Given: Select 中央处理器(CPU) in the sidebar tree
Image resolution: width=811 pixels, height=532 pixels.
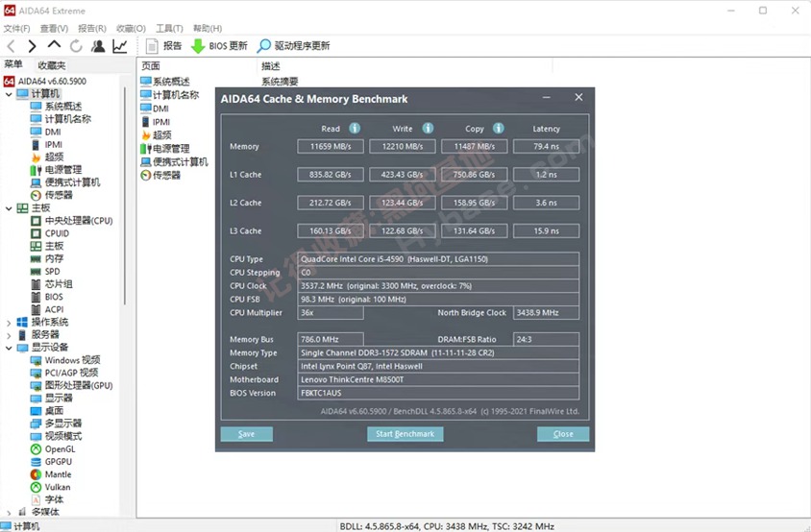Looking at the screenshot, I should tap(78, 221).
